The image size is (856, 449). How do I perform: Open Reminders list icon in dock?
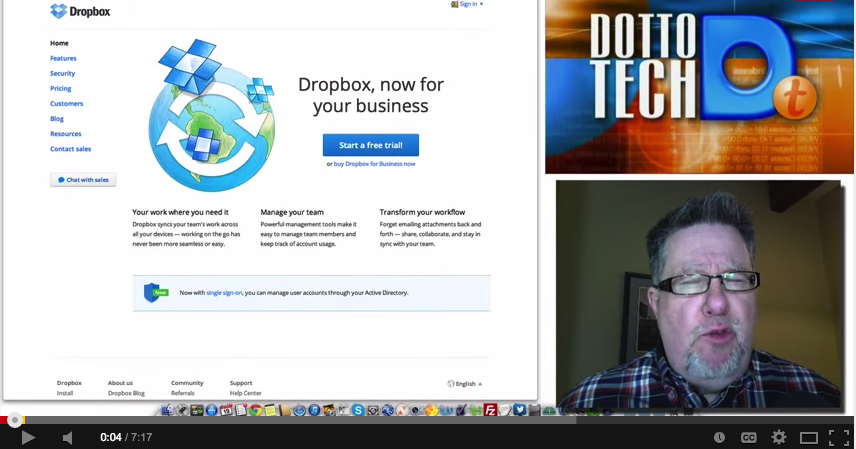[x=241, y=410]
